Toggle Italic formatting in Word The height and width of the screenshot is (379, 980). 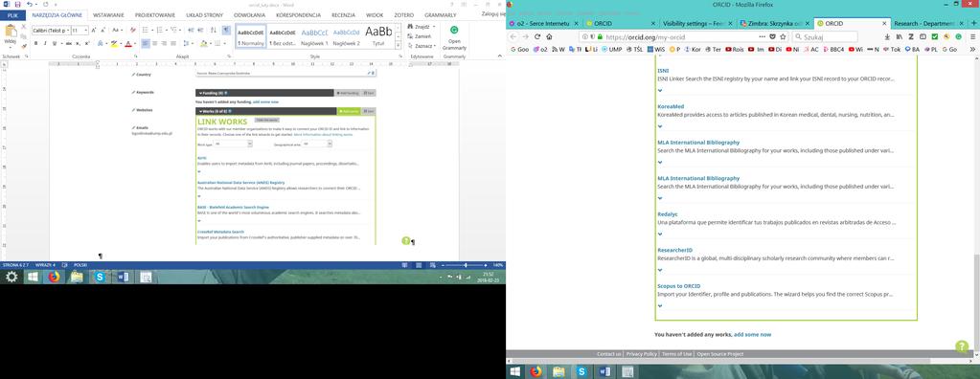pyautogui.click(x=44, y=44)
